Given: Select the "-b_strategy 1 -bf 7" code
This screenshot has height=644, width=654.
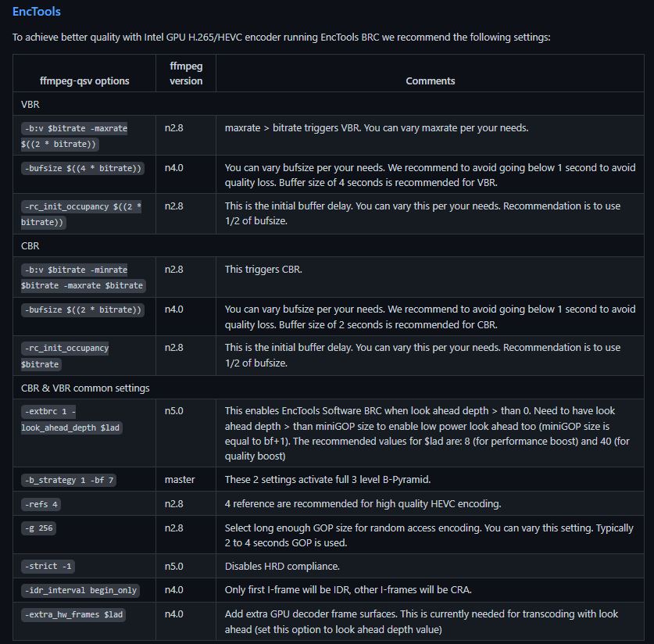Looking at the screenshot, I should coord(69,480).
